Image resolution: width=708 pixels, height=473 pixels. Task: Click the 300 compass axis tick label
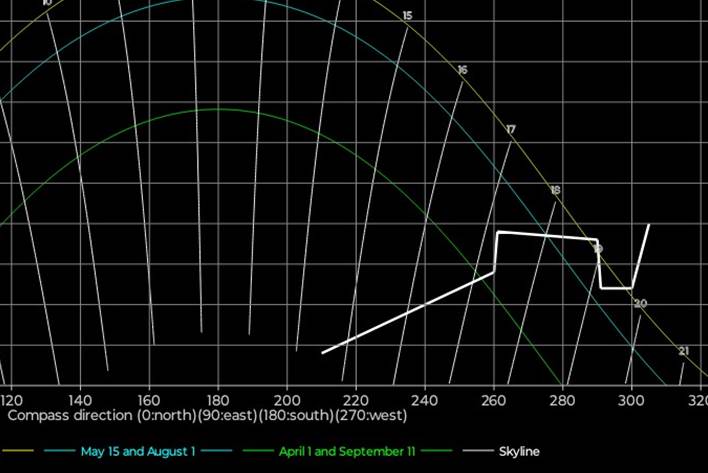coord(630,397)
